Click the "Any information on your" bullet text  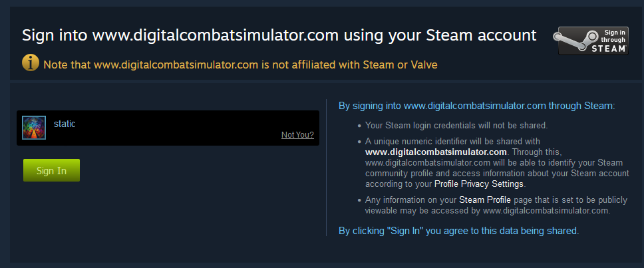410,200
